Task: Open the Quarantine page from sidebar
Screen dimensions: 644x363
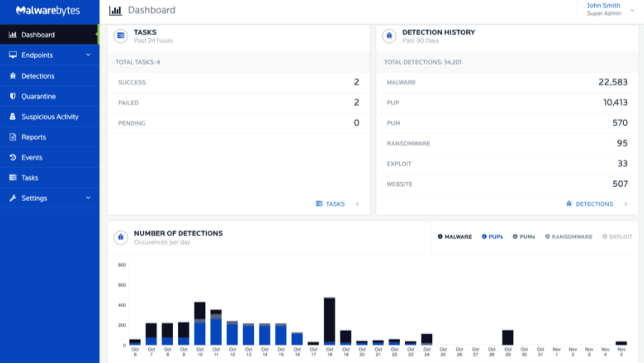Action: [11, 96]
